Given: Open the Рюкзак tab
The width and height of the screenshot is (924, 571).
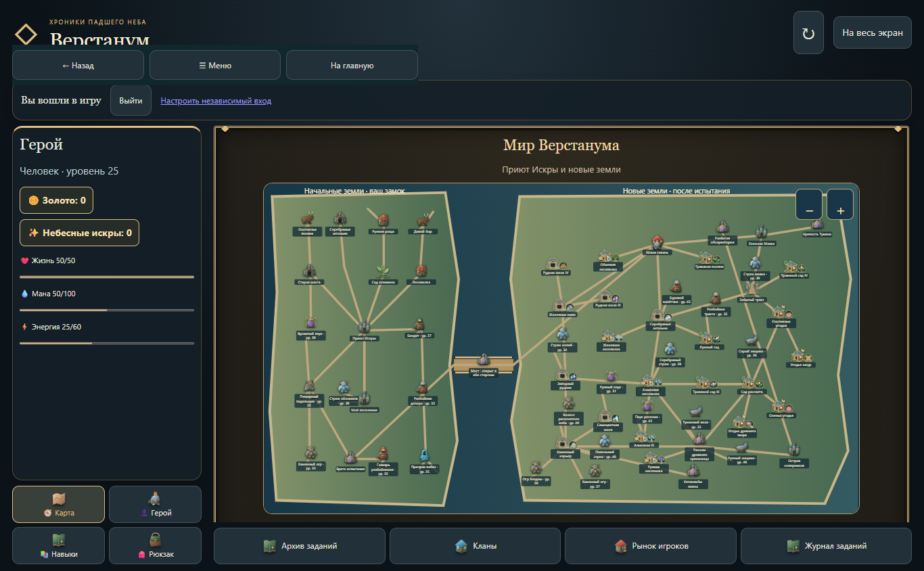Looking at the screenshot, I should pyautogui.click(x=155, y=546).
